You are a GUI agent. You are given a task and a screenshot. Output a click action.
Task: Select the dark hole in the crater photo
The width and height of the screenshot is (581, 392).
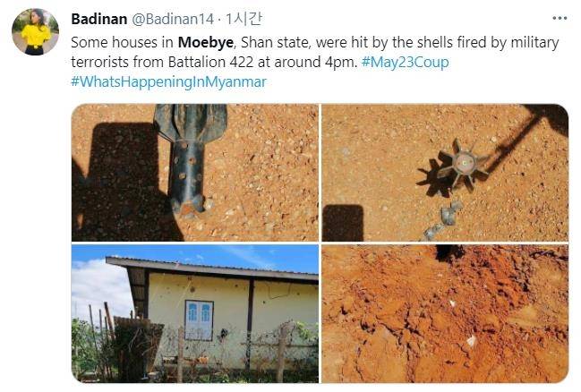pyautogui.click(x=449, y=252)
